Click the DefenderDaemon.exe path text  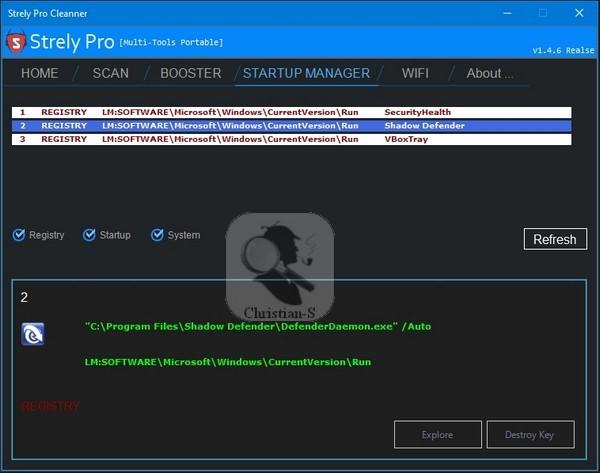click(258, 326)
